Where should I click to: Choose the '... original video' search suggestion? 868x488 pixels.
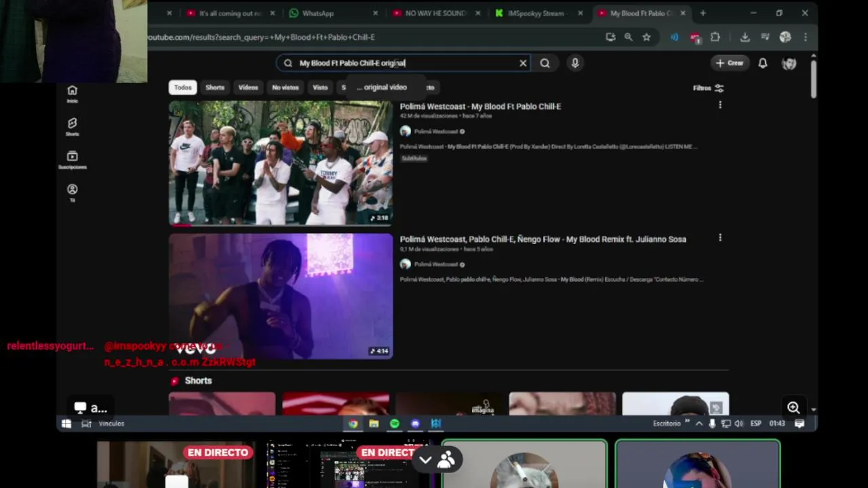pyautogui.click(x=382, y=87)
